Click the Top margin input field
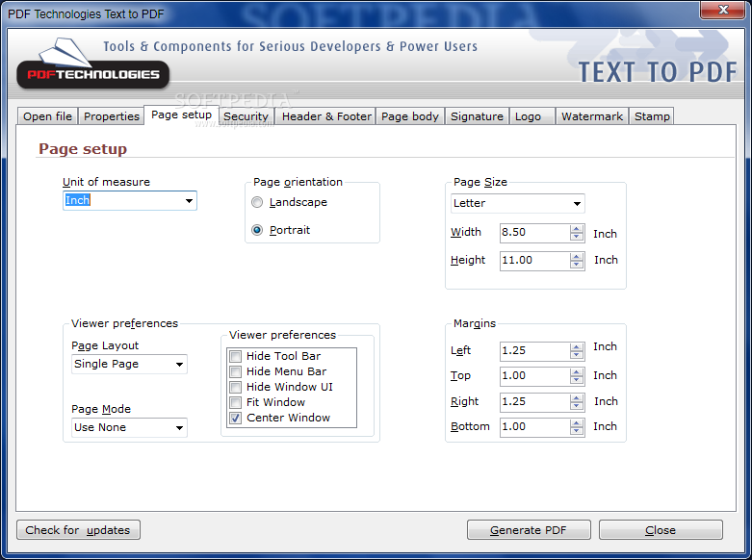Screen dimensions: 752x560 [x=534, y=376]
